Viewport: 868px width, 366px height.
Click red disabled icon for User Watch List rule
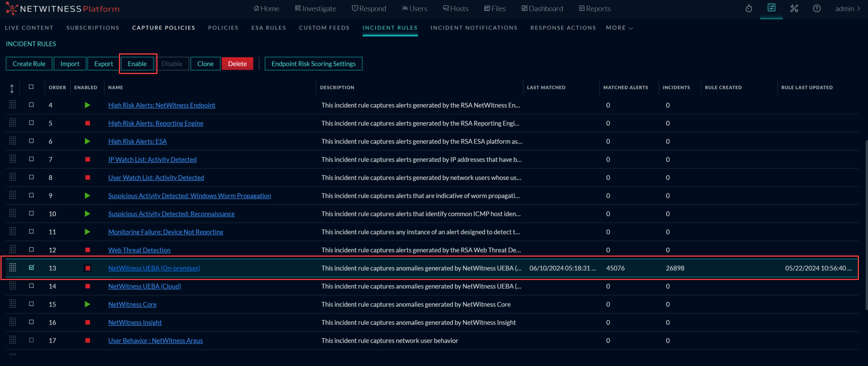pyautogui.click(x=88, y=177)
